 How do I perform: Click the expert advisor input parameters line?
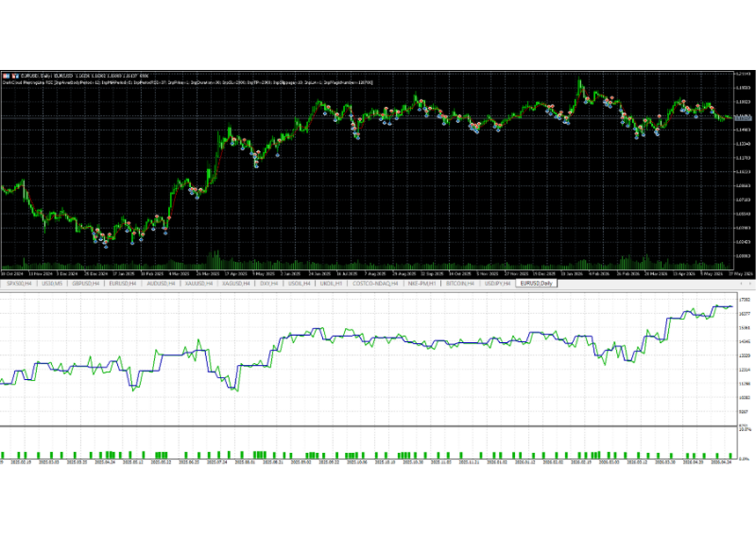(x=187, y=82)
